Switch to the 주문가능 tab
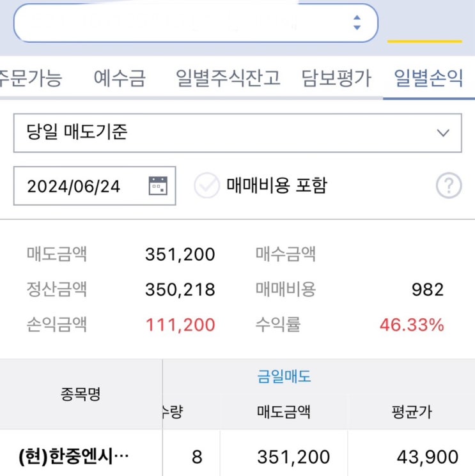Screen dimensions: 475x476 (x=31, y=79)
